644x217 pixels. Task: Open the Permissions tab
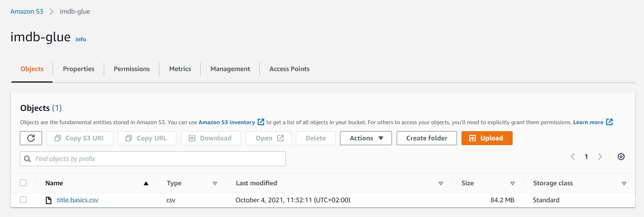click(132, 69)
